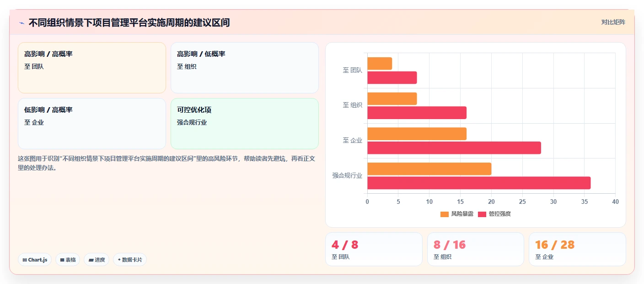Click the red bar for 强合规行业
Viewport: 644px width, 284px height.
coord(479,183)
